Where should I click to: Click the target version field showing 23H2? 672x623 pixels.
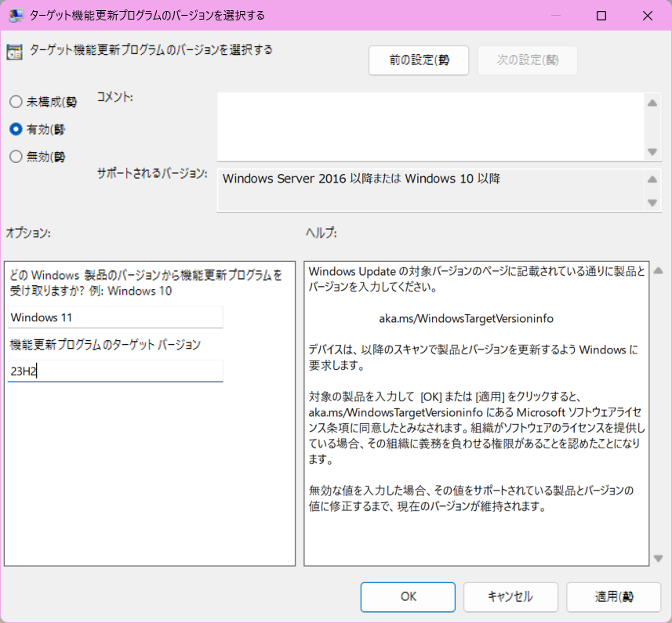(115, 371)
